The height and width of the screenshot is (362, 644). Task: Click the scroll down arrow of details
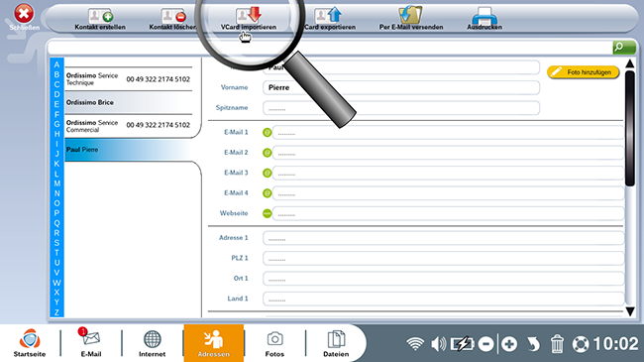pyautogui.click(x=629, y=311)
